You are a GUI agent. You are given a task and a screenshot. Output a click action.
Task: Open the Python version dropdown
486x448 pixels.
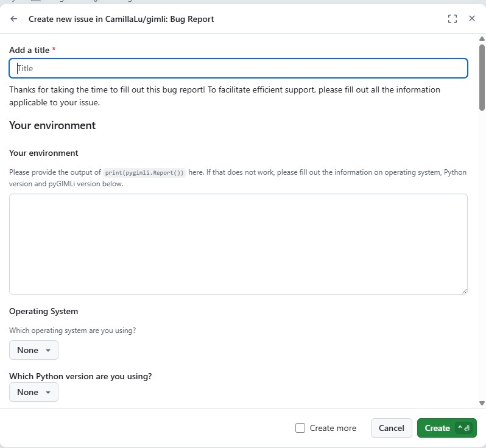pos(33,392)
